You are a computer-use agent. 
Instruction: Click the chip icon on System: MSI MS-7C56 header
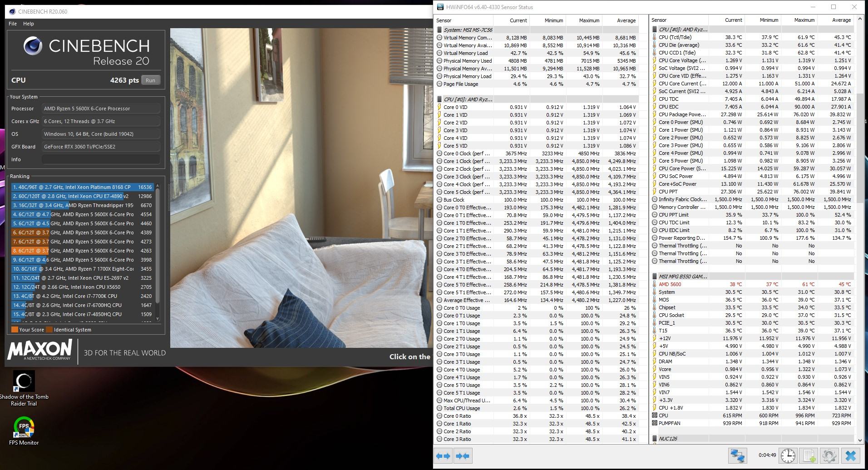point(439,30)
